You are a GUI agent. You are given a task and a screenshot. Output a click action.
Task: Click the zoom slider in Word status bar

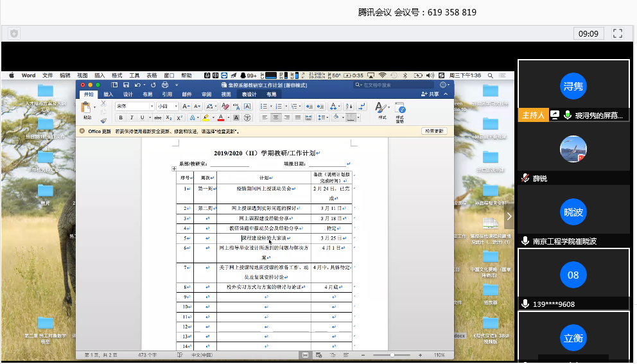click(x=392, y=355)
